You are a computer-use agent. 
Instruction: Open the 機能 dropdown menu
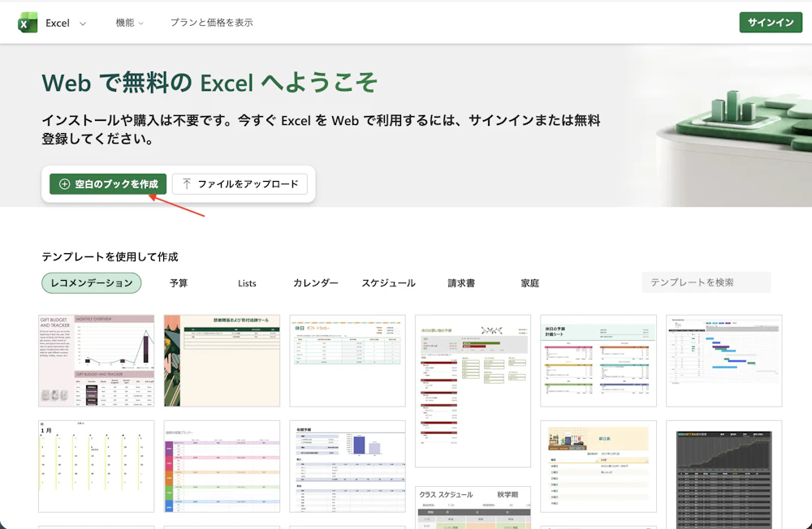pos(129,23)
